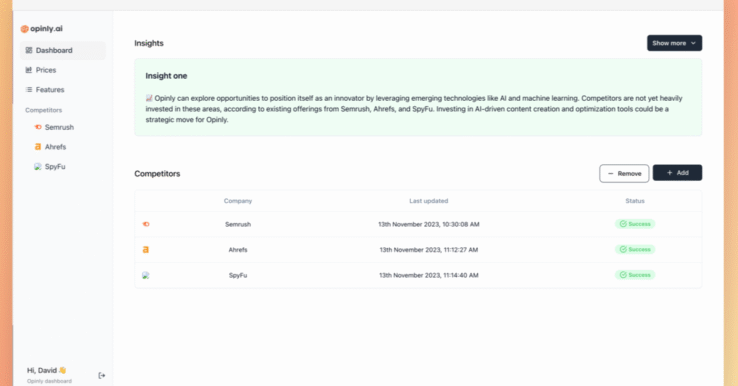This screenshot has height=386, width=738.
Task: Click the Competitors label in sidebar
Action: 43,110
